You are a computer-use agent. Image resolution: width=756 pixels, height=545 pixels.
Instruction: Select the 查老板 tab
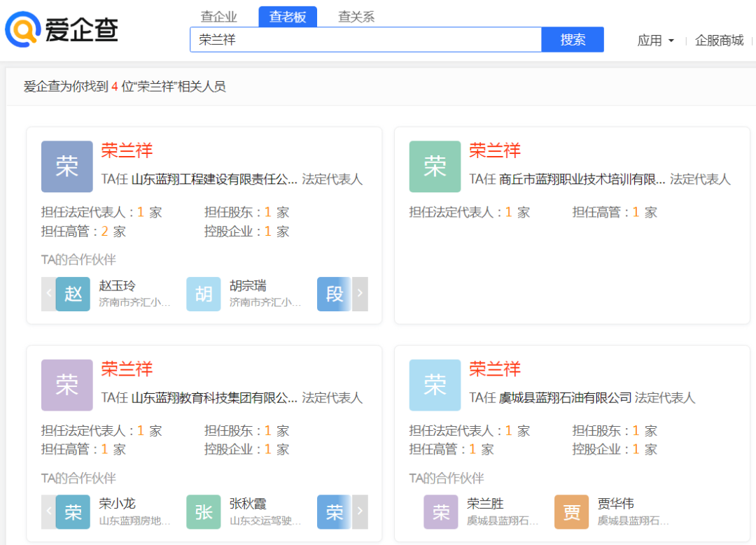point(288,17)
